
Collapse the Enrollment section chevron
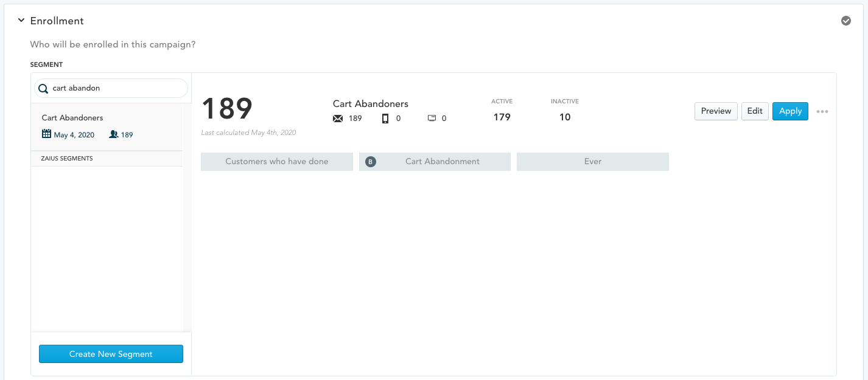[x=21, y=20]
